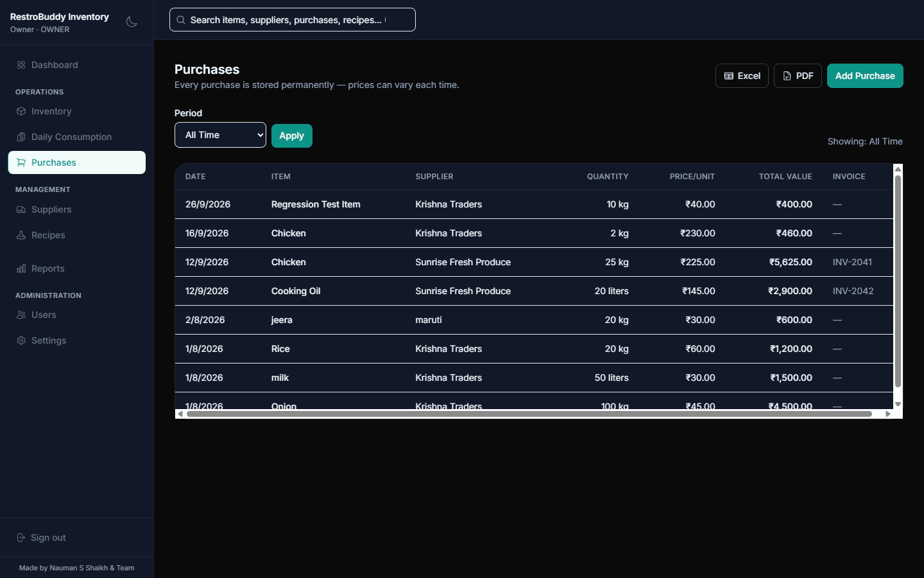
Task: Click the horizontal table scrollbar thumb
Action: pos(529,414)
